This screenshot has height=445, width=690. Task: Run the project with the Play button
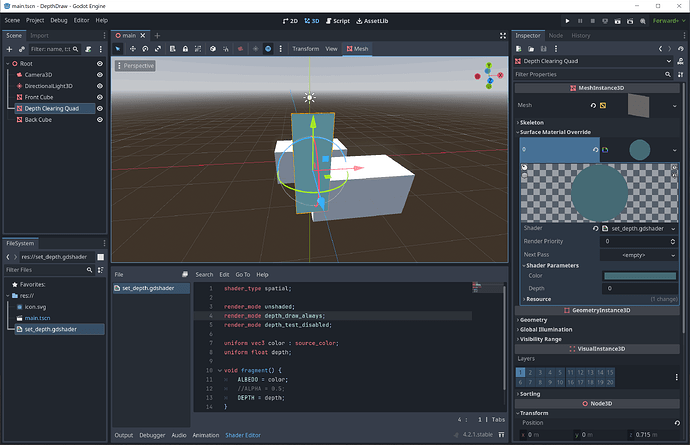[567, 21]
